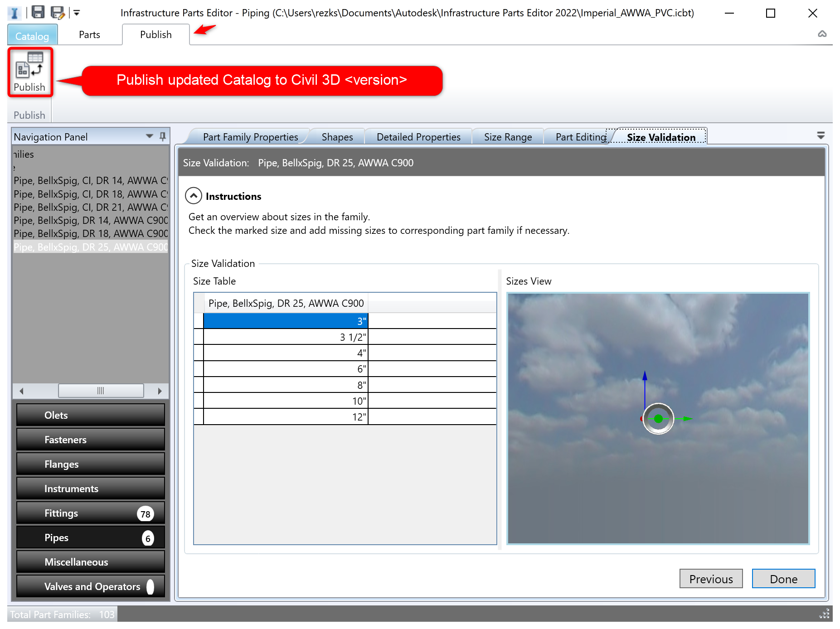Select the 6" size row
The image size is (840, 629).
pyautogui.click(x=286, y=369)
